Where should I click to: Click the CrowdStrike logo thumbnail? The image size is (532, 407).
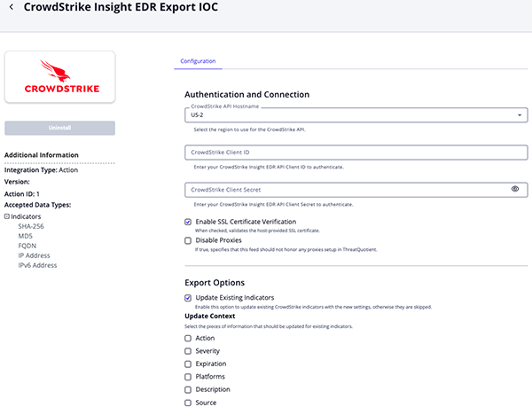click(x=59, y=76)
